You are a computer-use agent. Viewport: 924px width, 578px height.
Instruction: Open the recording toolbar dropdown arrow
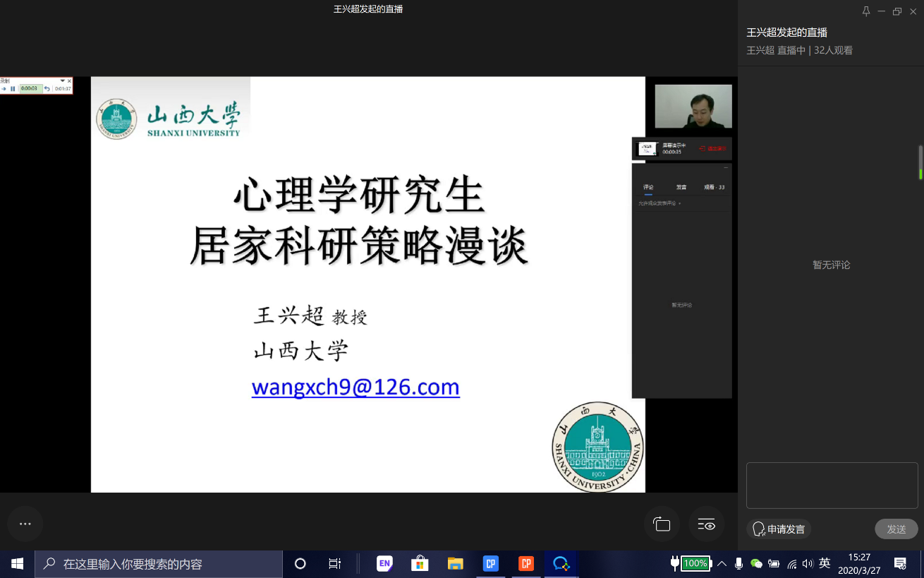(62, 81)
